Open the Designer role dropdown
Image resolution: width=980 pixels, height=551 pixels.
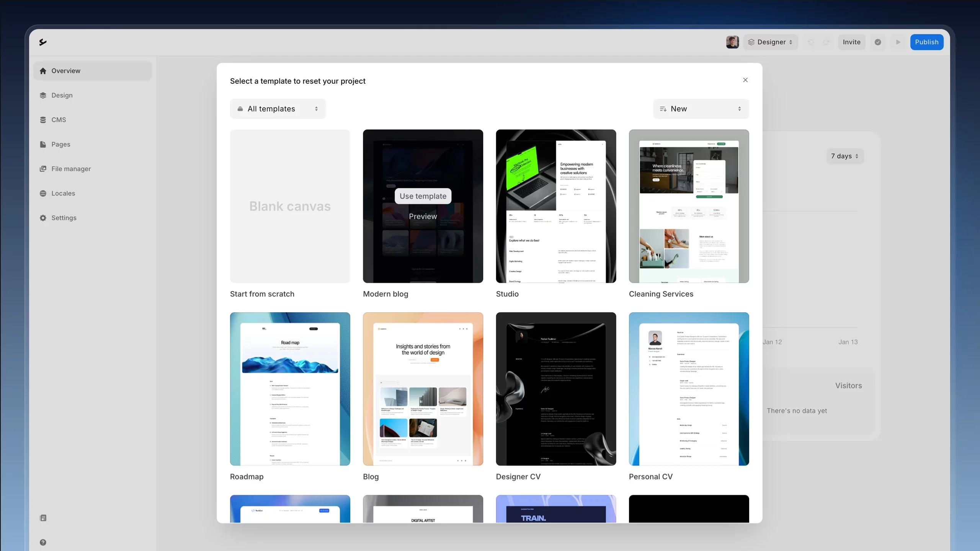771,42
